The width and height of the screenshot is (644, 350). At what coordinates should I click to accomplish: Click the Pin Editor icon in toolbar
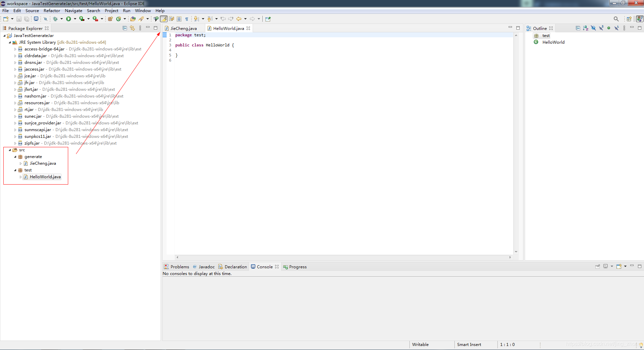pos(268,19)
